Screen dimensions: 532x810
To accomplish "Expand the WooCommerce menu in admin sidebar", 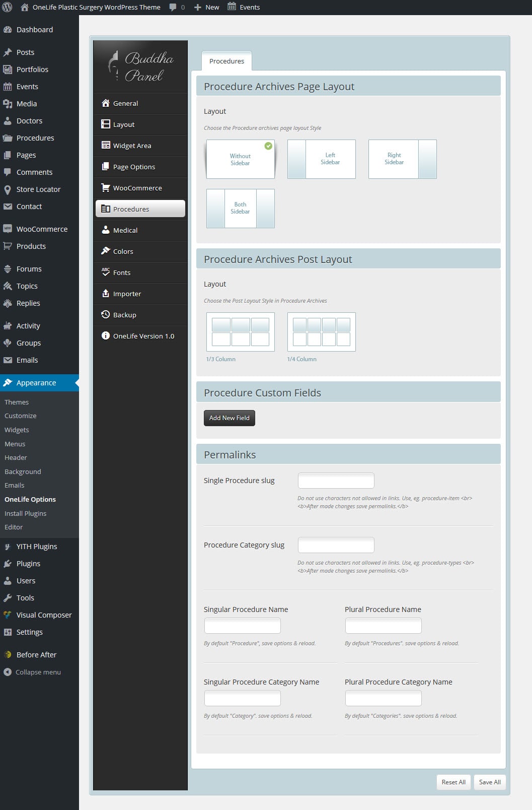I will coord(42,229).
